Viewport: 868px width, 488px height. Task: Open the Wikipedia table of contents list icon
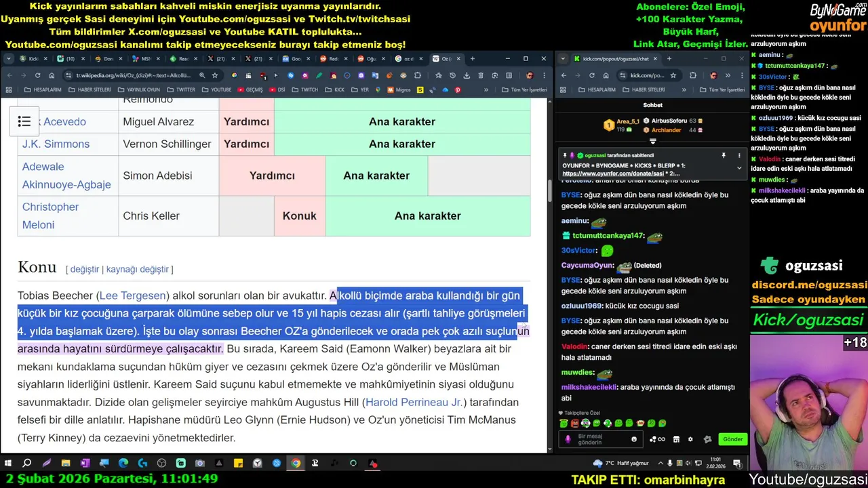(x=24, y=121)
